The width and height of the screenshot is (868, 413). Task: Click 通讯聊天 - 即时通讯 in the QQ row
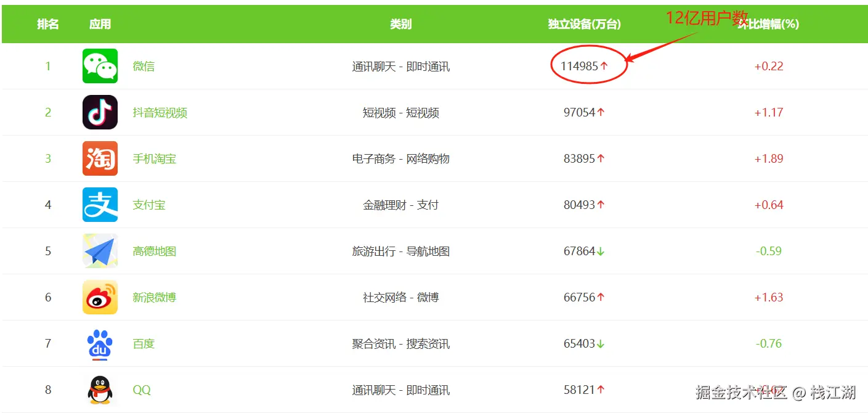coord(400,390)
